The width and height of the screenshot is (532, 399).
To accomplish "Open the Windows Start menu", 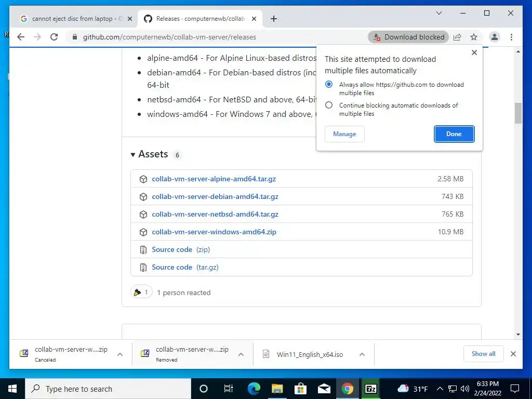I will (12, 389).
